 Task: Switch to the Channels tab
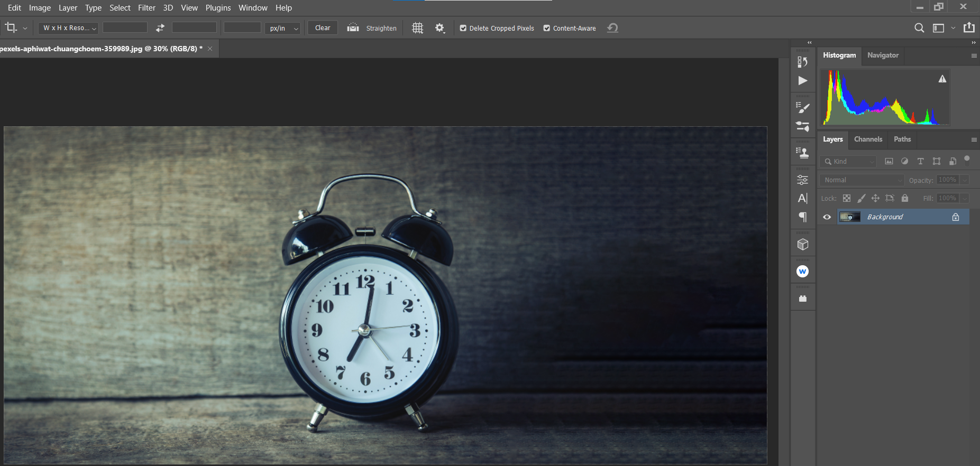(x=868, y=139)
